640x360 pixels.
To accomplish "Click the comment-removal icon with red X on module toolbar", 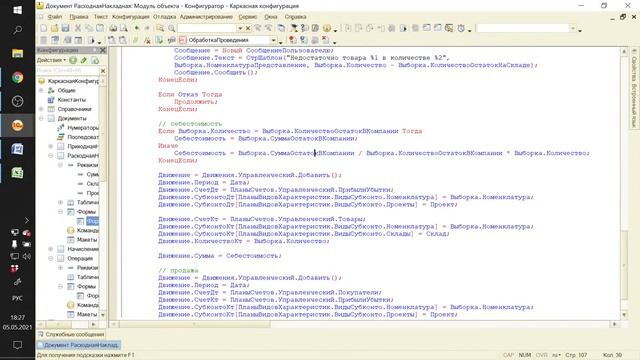I will pos(147,40).
